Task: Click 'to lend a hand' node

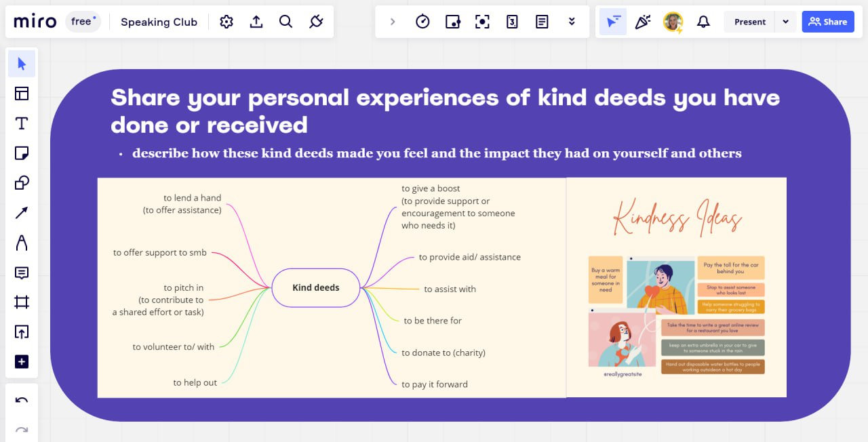Action: click(182, 204)
